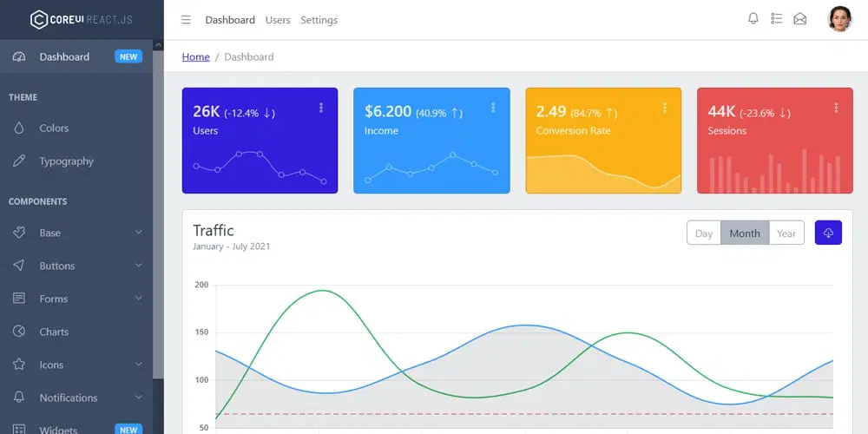Open options menu on Sessions card
Screen dimensions: 868x434
pos(836,108)
